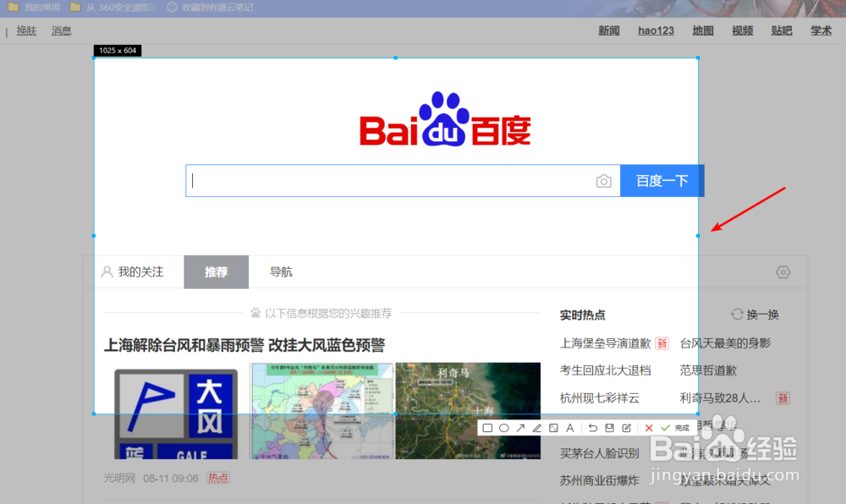Viewport: 846px width, 504px height.
Task: Click the 光明网 source label
Action: [119, 478]
